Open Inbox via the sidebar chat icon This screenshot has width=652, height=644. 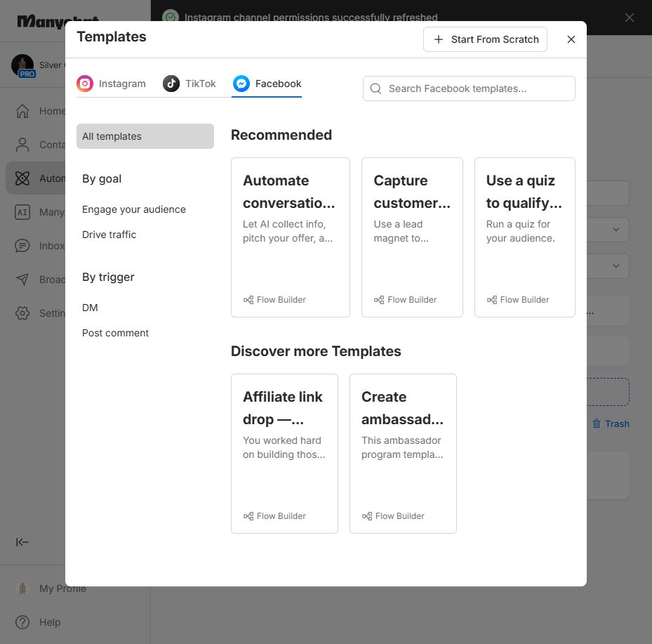point(22,246)
